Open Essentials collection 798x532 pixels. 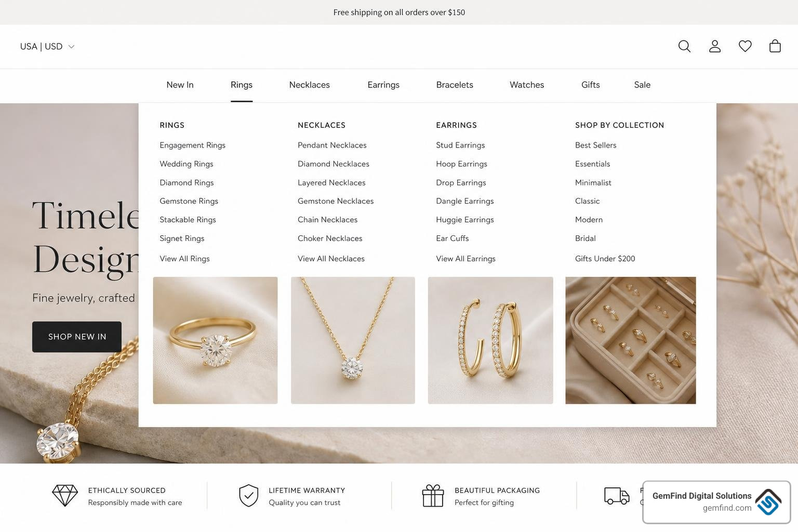[592, 164]
